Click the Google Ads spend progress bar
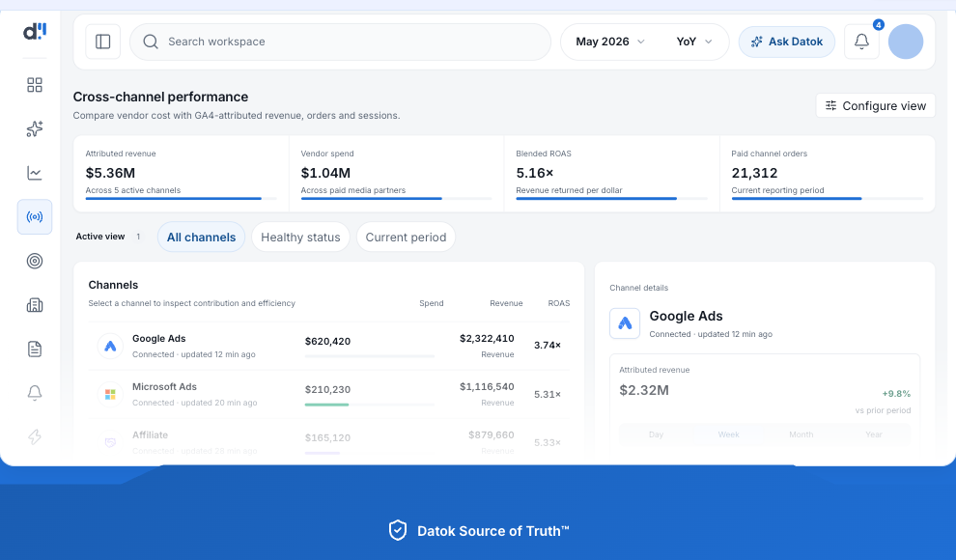This screenshot has width=956, height=560. click(370, 356)
